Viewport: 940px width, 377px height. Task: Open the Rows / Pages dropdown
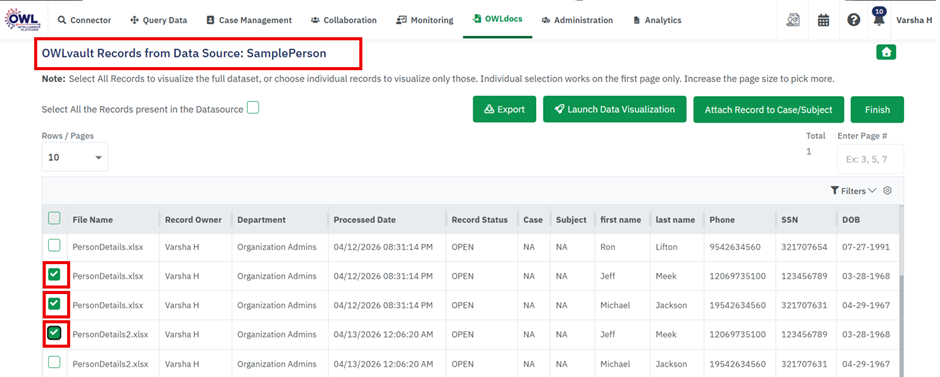(75, 157)
